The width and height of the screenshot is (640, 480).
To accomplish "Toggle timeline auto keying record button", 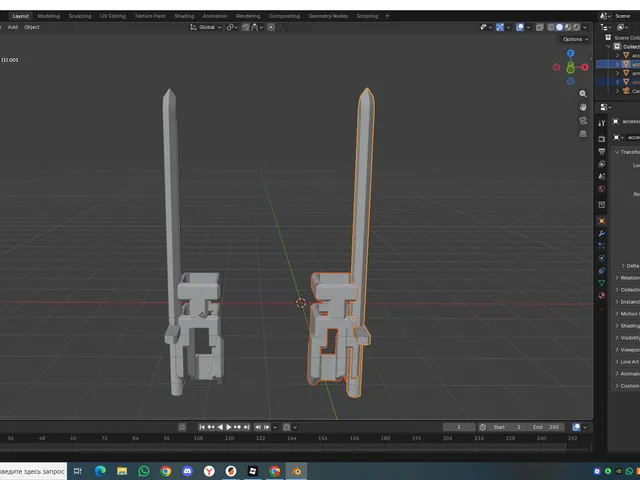I will pyautogui.click(x=182, y=427).
